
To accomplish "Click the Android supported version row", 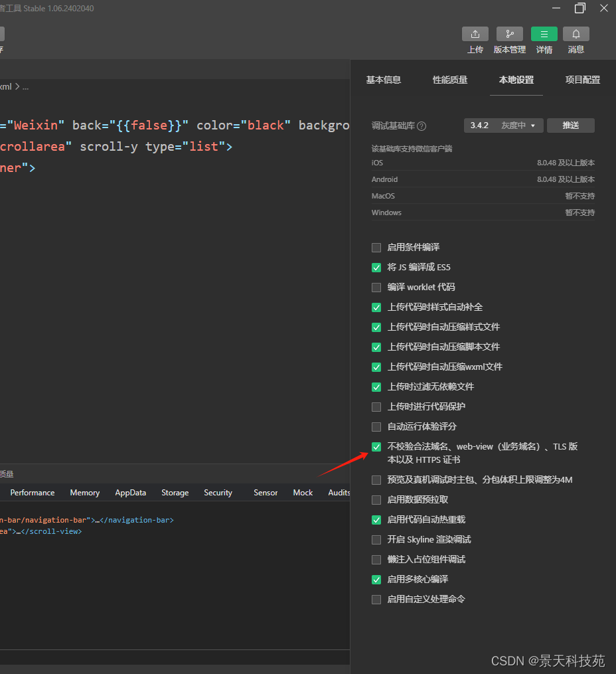I will coord(483,179).
